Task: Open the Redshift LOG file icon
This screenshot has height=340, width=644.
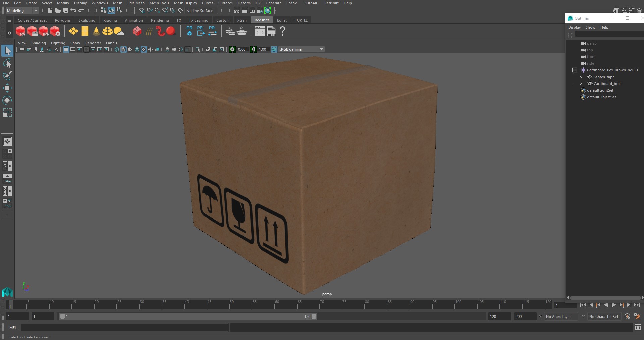Action: tap(271, 31)
